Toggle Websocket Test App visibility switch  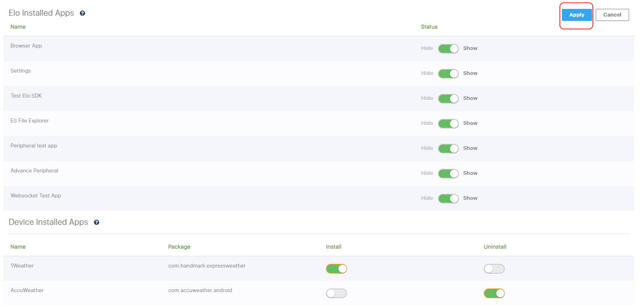click(448, 199)
